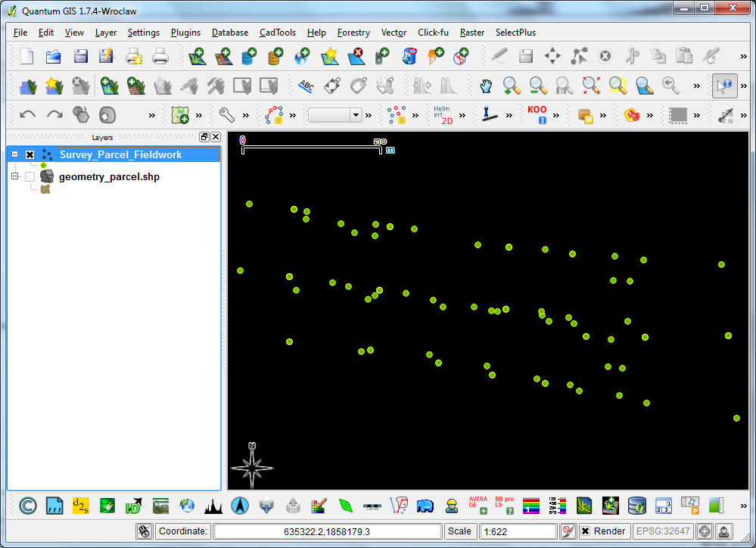Click the stop rendering button beside the scale
The image size is (756, 548).
coord(568,531)
